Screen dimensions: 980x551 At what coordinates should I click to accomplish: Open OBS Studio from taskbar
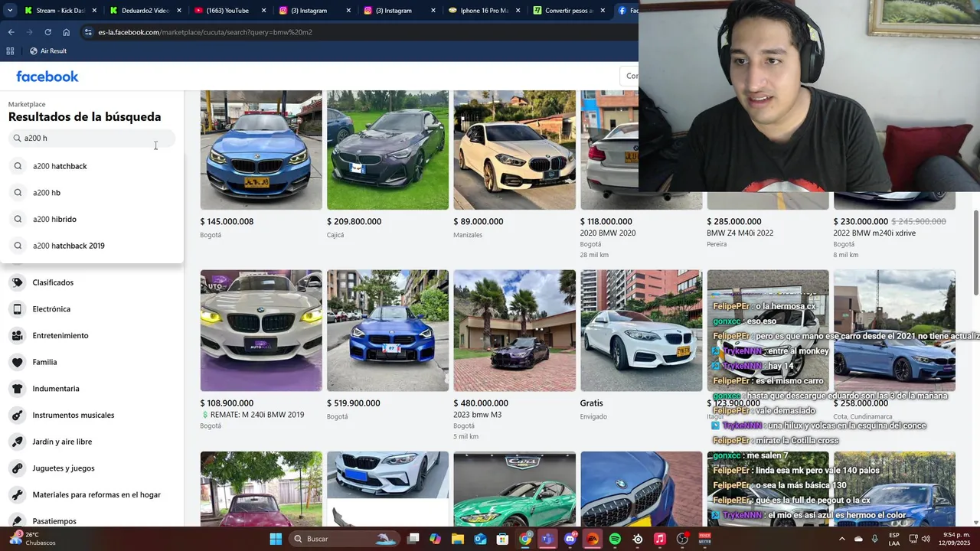[682, 539]
